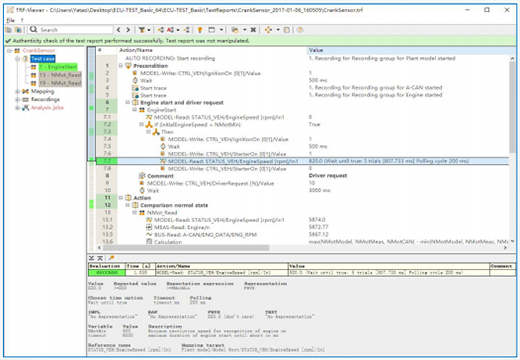The image size is (520, 360).
Task: Click the document export toolbar icon
Action: [x=286, y=30]
